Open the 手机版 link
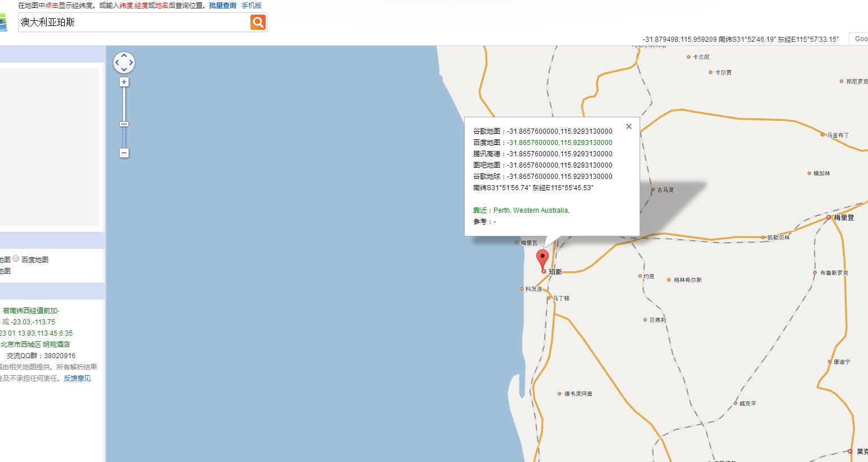 (252, 6)
